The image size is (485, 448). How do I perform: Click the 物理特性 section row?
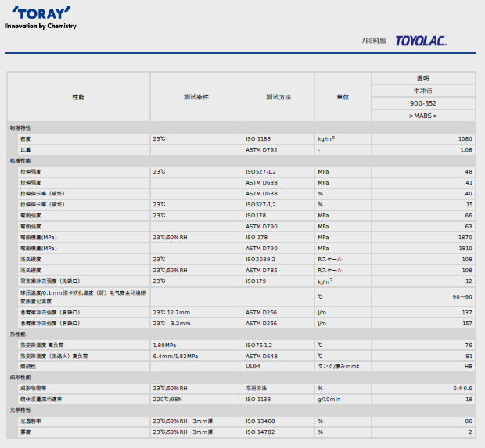tap(20, 127)
